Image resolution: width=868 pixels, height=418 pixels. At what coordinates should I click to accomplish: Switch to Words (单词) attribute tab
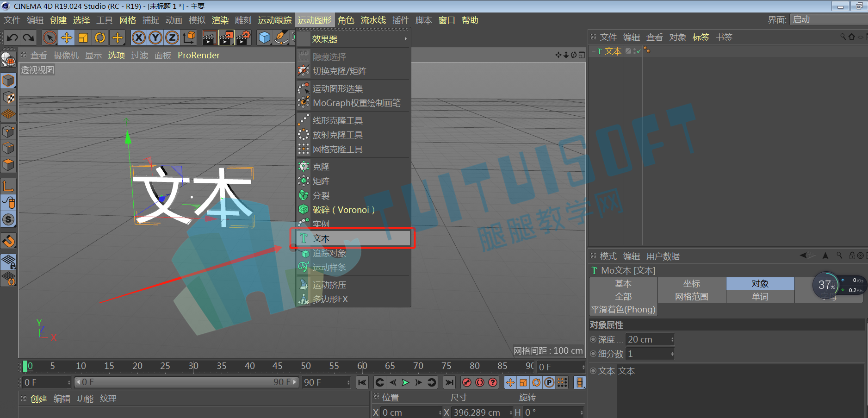760,296
